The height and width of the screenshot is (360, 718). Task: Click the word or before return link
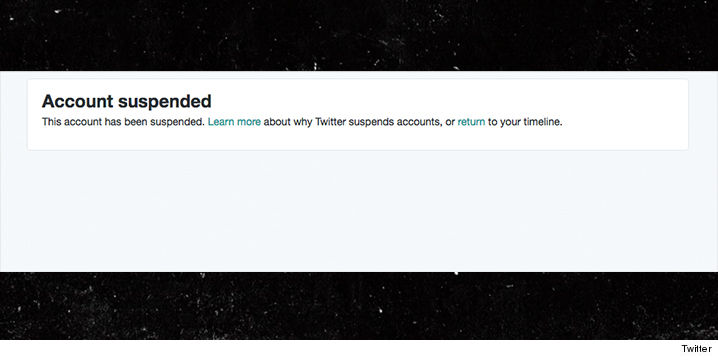(450, 123)
